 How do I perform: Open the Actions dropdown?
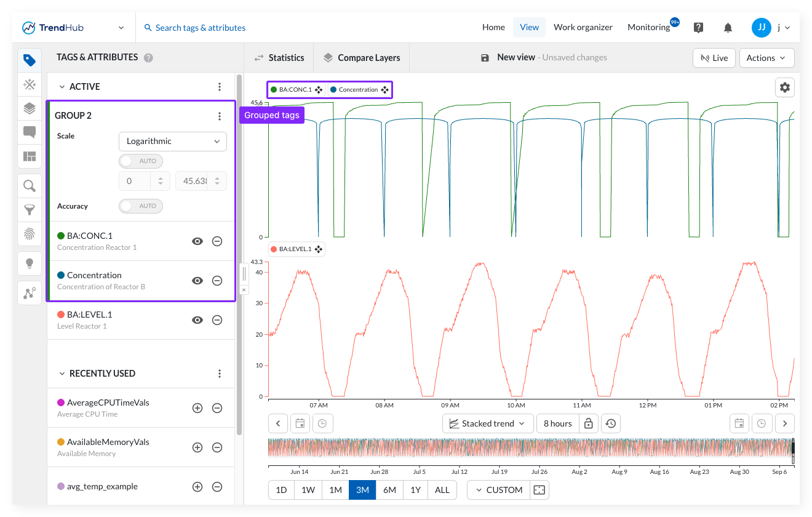coord(766,58)
